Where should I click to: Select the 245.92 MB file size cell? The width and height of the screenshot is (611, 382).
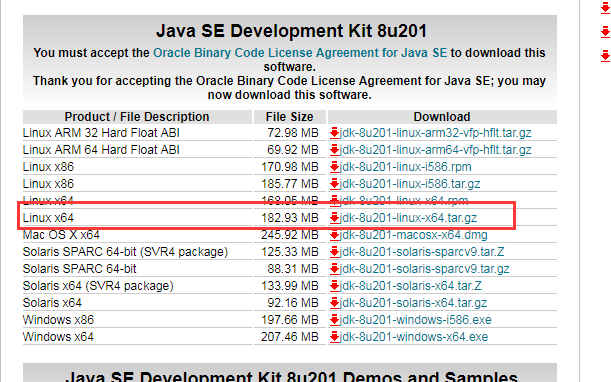coord(290,235)
